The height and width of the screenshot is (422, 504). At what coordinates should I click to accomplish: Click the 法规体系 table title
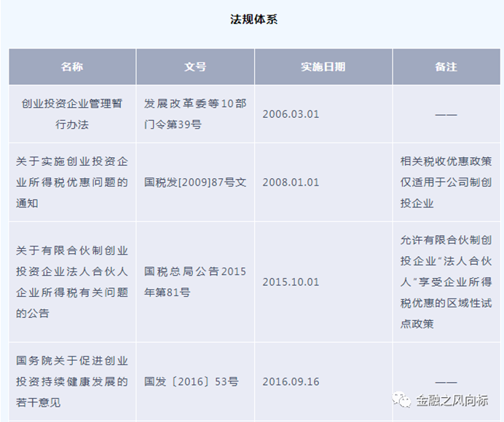point(253,20)
